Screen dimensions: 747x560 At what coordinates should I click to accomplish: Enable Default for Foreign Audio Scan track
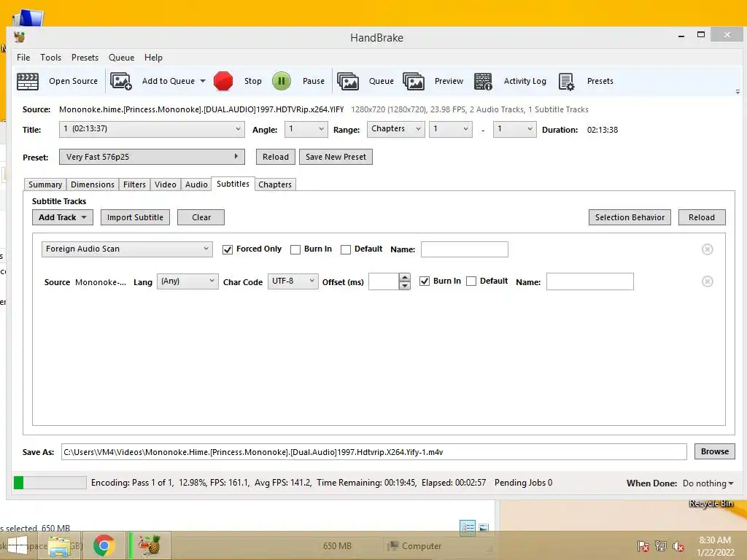[346, 249]
